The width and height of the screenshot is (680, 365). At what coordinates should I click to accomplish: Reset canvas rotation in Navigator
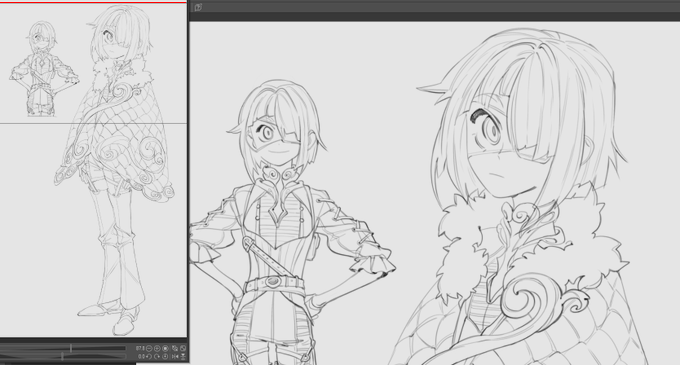(165, 356)
